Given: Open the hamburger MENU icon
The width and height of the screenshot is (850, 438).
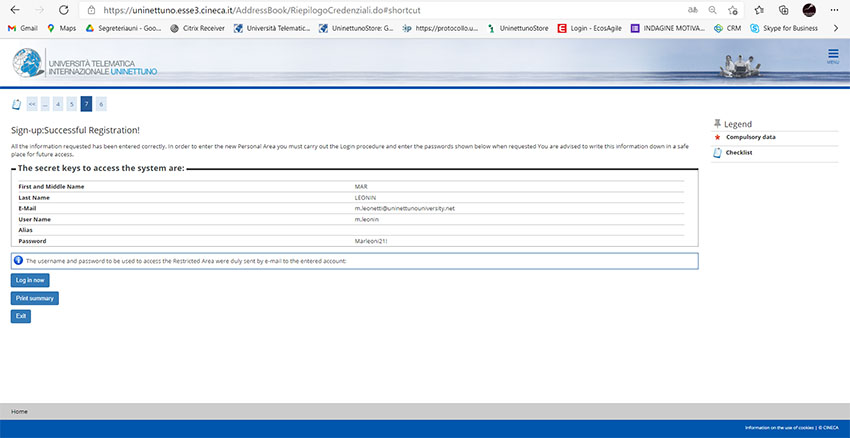Looking at the screenshot, I should (832, 56).
